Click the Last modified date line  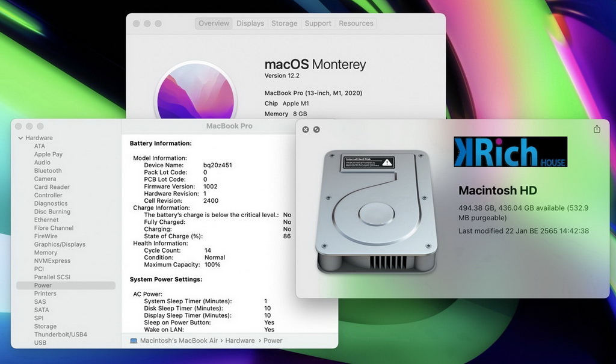point(524,231)
